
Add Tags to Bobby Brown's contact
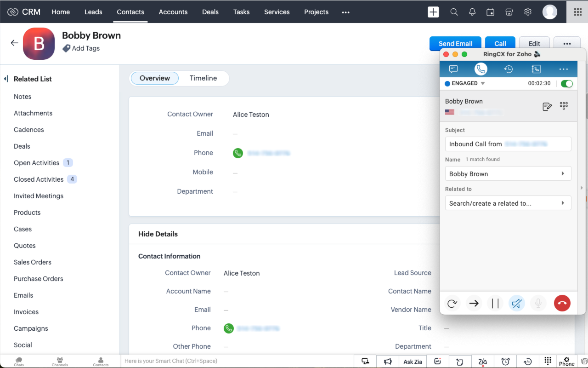point(85,48)
